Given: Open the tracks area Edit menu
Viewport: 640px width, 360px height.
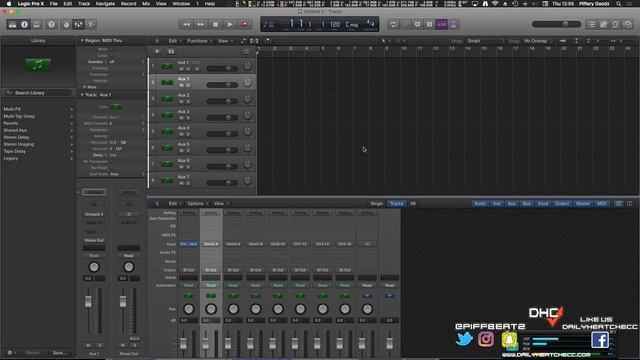Looking at the screenshot, I should coord(174,41).
